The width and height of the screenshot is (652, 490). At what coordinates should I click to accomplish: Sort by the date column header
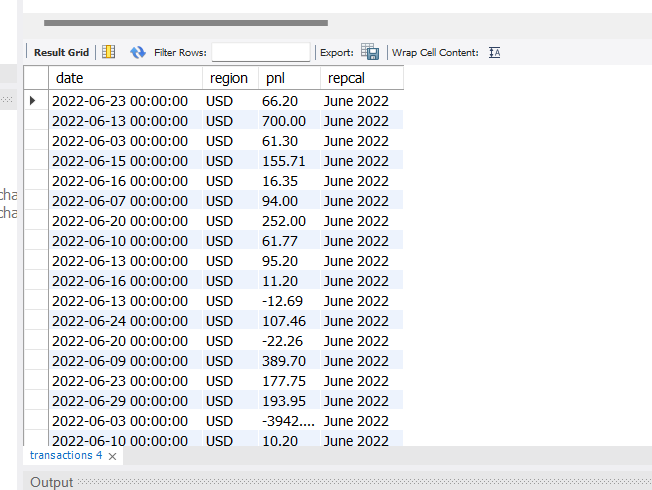click(125, 78)
